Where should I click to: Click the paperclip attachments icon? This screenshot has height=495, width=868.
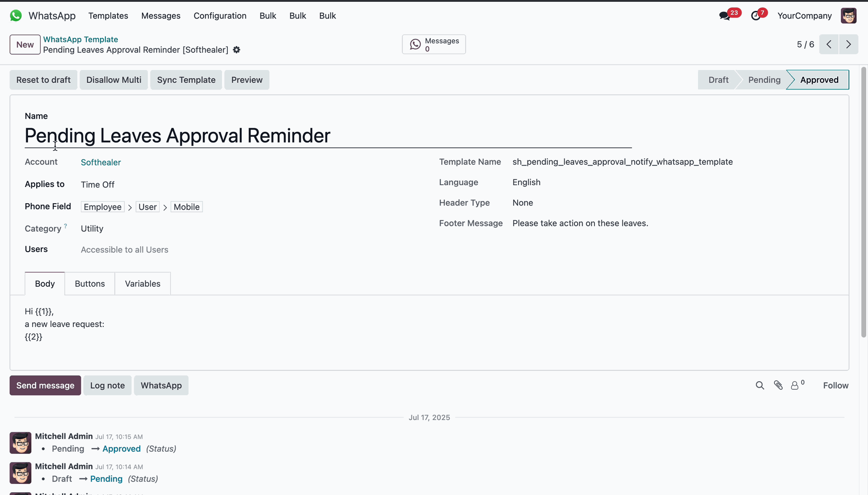click(x=778, y=385)
